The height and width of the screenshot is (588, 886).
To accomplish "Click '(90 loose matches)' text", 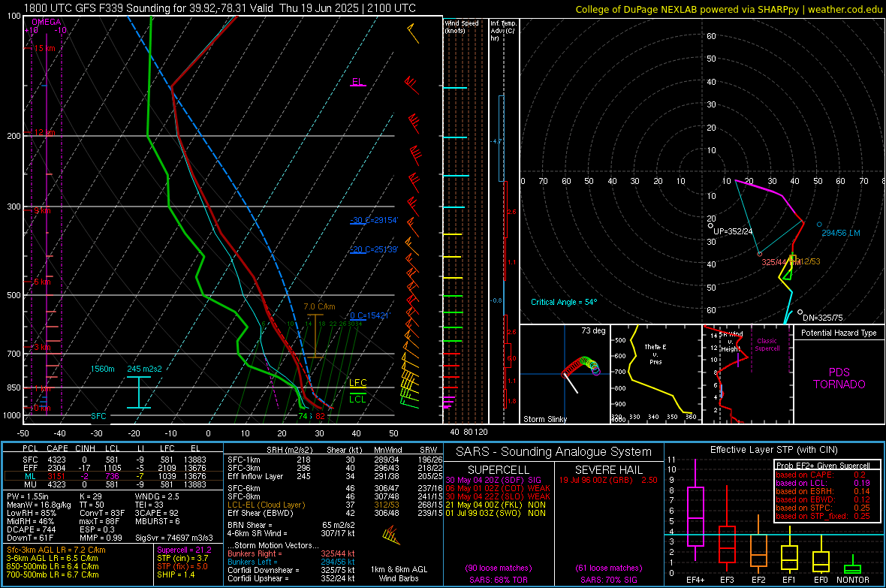I will (499, 568).
